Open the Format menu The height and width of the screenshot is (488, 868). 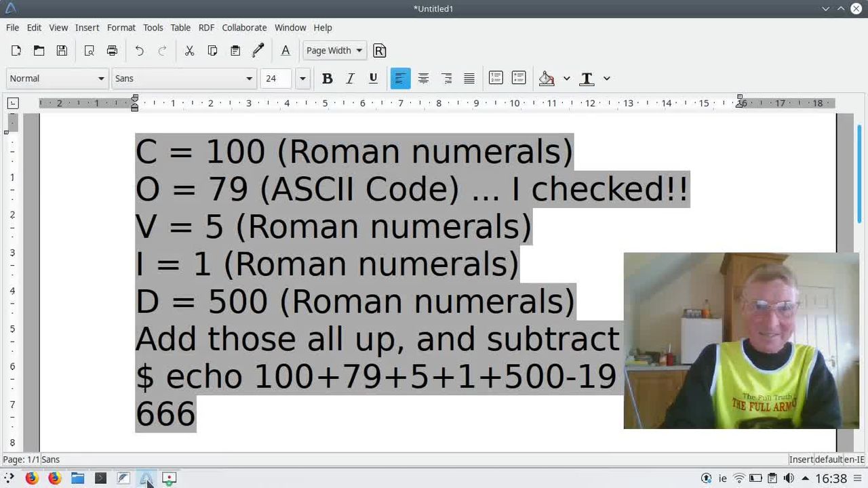pyautogui.click(x=121, y=28)
